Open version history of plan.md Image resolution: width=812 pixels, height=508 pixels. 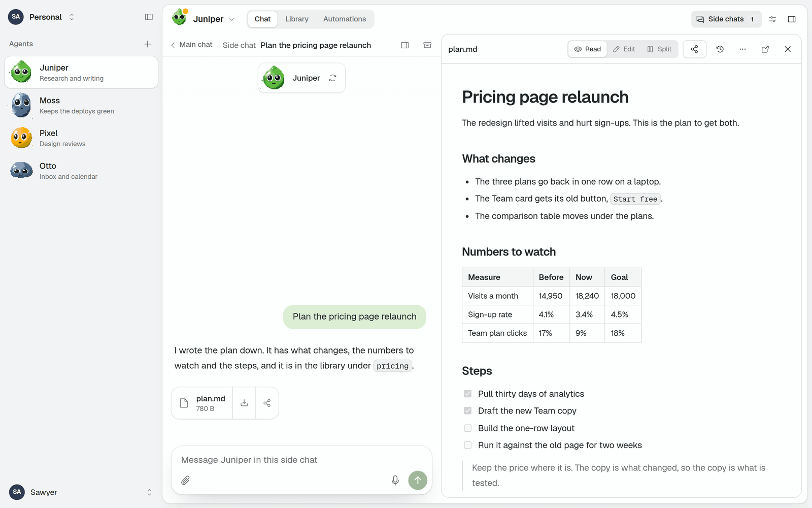720,49
